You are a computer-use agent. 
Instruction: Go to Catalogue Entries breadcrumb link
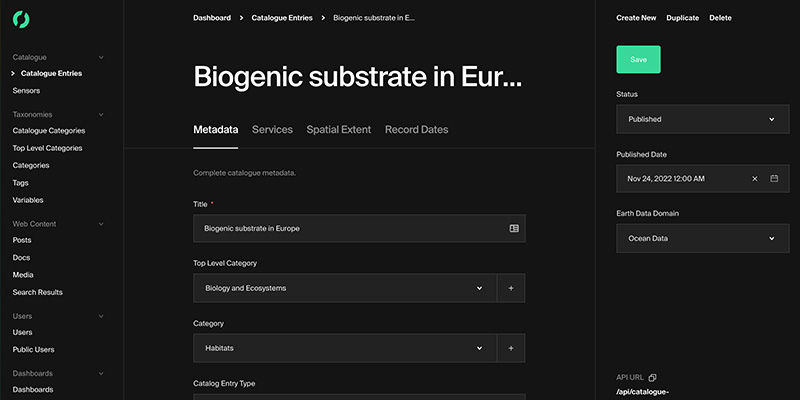click(282, 18)
